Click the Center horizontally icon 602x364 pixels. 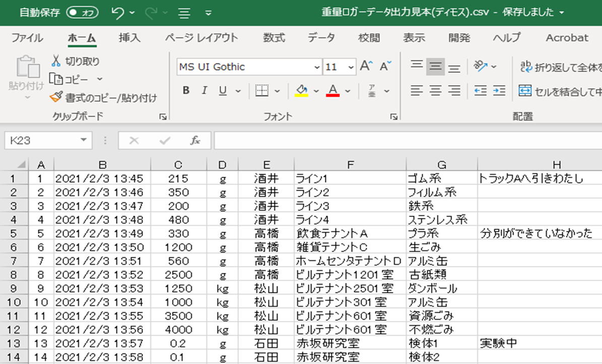[x=435, y=91]
